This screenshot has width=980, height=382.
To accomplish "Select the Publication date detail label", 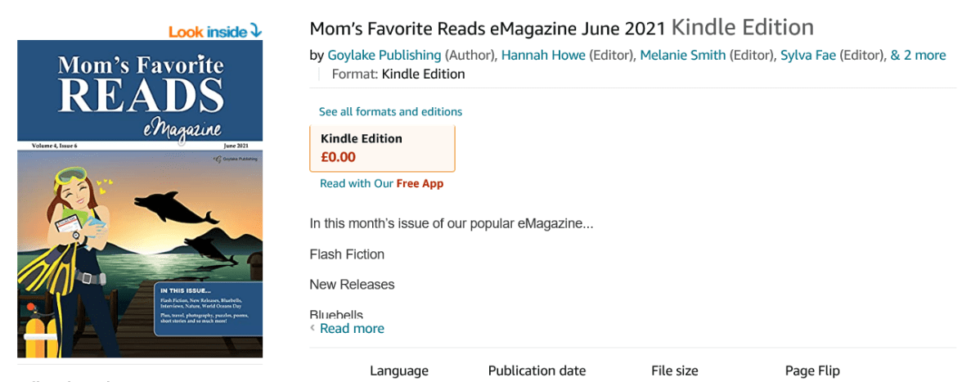I will [x=537, y=371].
